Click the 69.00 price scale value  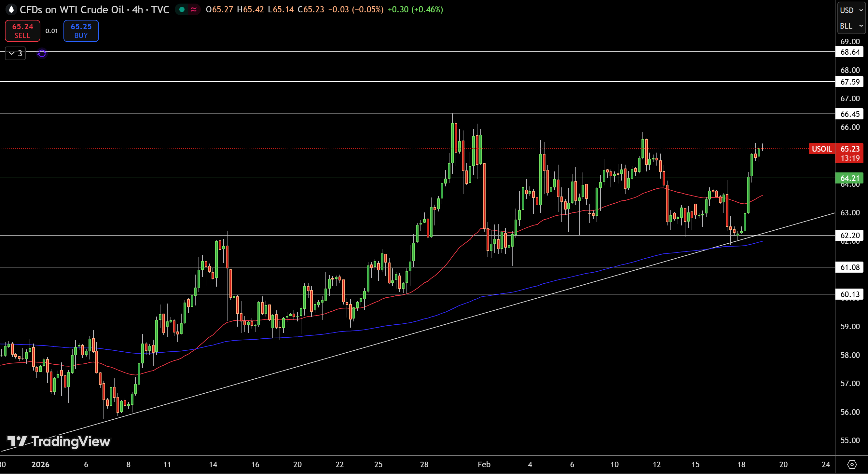[x=850, y=41]
